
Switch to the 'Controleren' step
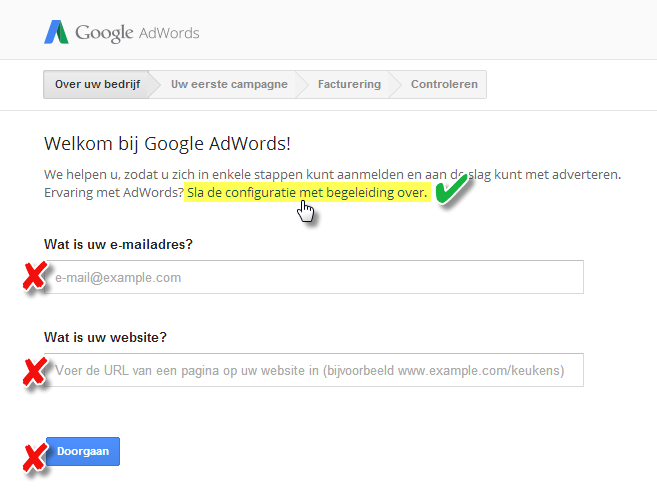[444, 84]
